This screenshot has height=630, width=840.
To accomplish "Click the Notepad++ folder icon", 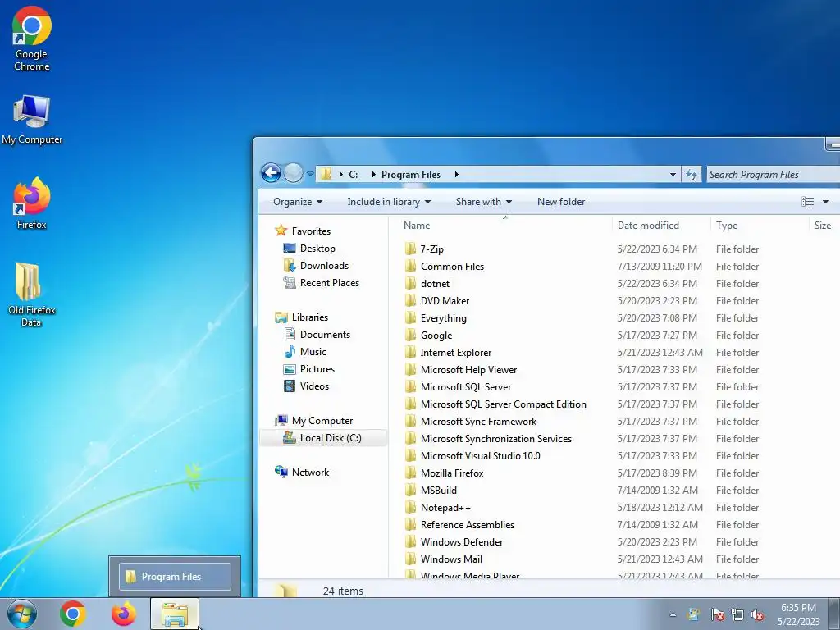I will [410, 507].
